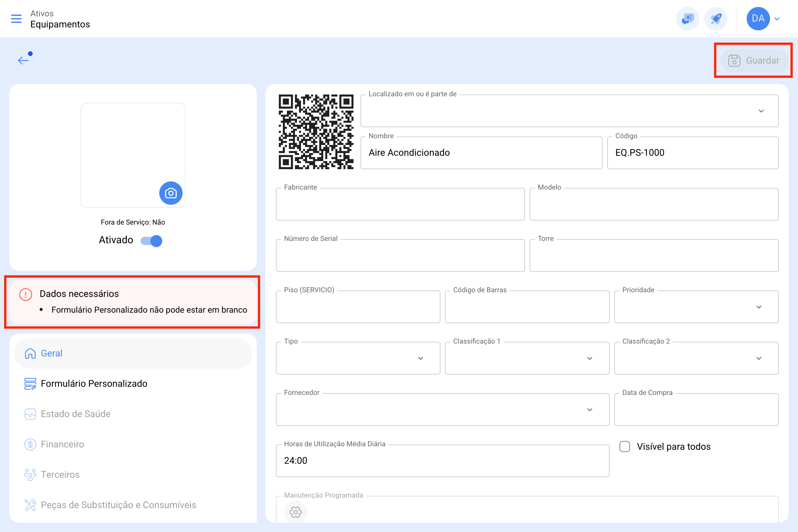Image resolution: width=798 pixels, height=532 pixels.
Task: Go back using the arrow icon
Action: point(24,60)
